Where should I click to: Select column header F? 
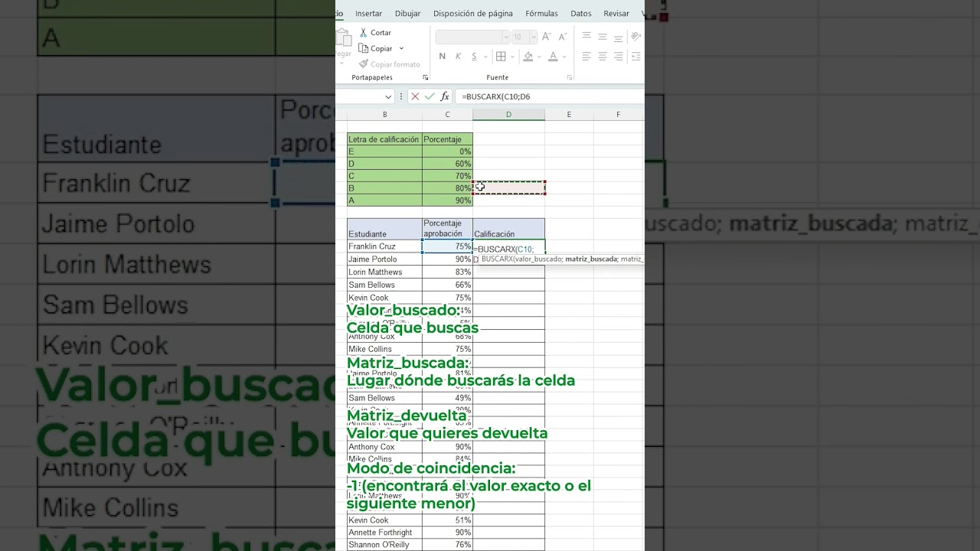(618, 115)
